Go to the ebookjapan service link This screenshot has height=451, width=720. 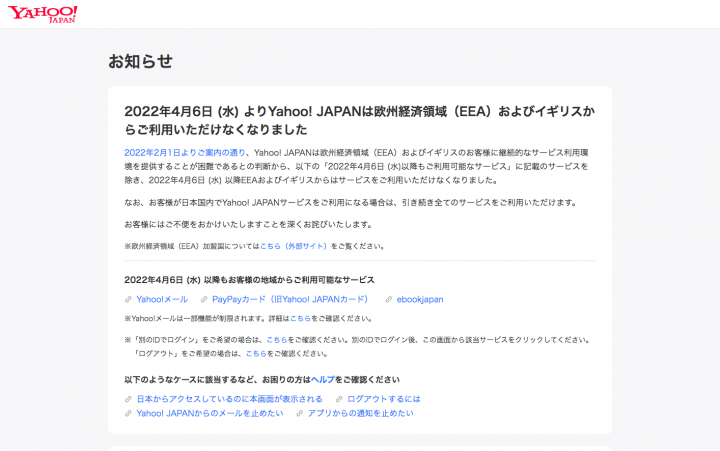[420, 299]
